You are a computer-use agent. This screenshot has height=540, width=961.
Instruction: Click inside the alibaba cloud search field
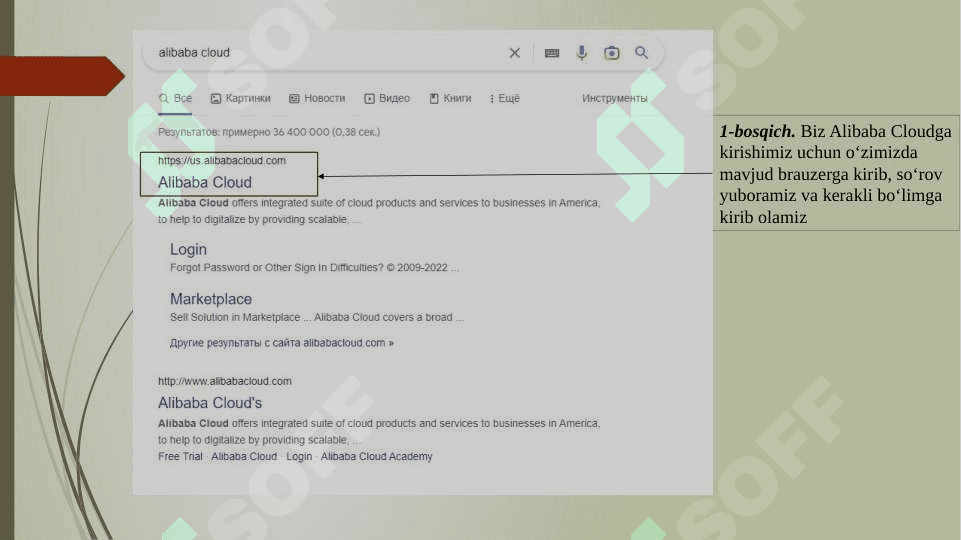pos(320,53)
